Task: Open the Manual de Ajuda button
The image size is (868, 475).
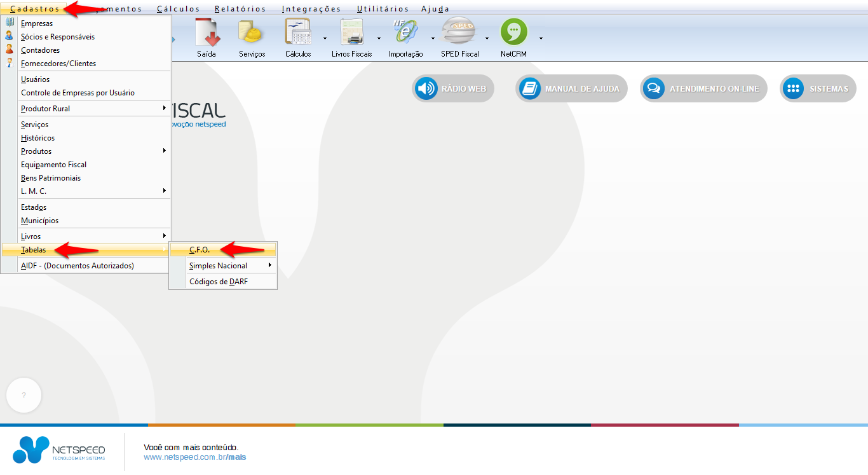Action: (x=571, y=88)
